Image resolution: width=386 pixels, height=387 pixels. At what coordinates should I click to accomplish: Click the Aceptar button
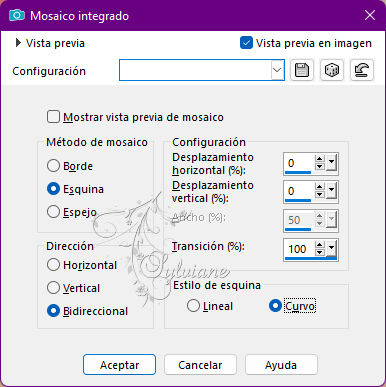pyautogui.click(x=119, y=365)
